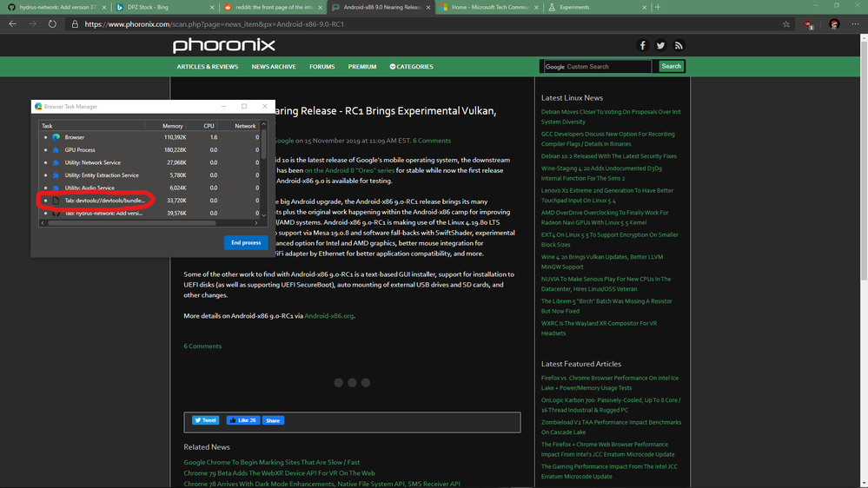Open Forums menu item
This screenshot has width=868, height=488.
[x=322, y=66]
